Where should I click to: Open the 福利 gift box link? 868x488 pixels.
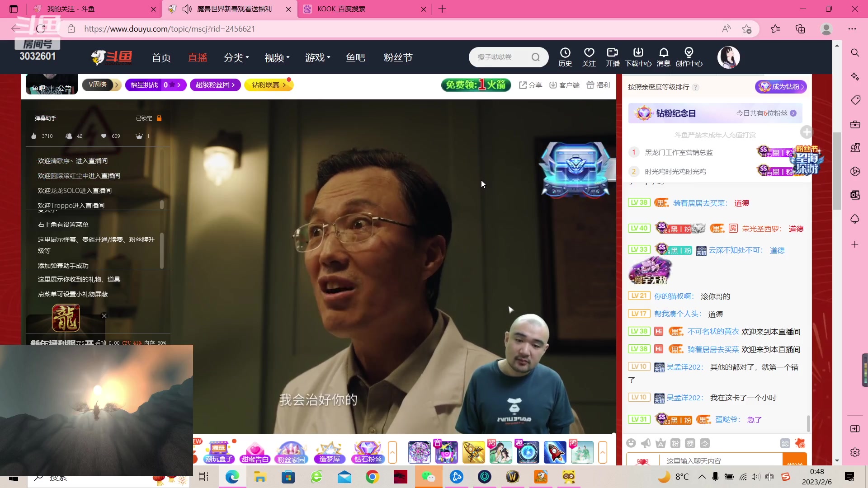click(598, 85)
